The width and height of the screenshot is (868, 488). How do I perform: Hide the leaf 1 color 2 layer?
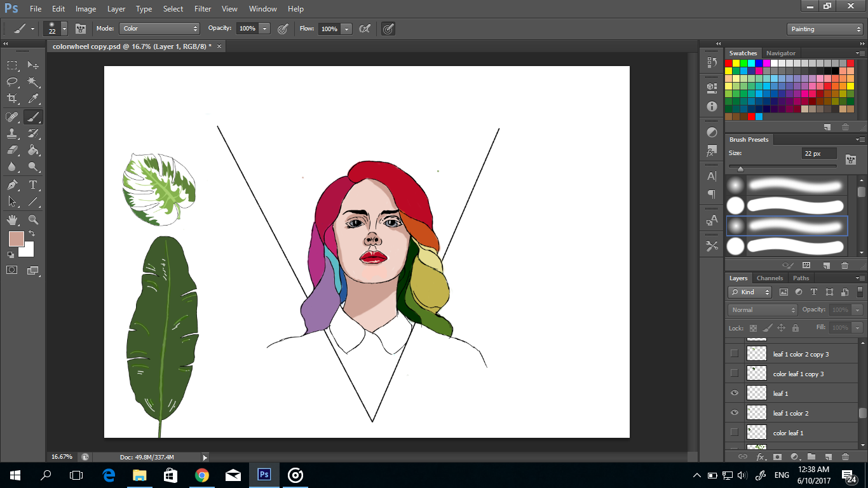click(x=735, y=413)
